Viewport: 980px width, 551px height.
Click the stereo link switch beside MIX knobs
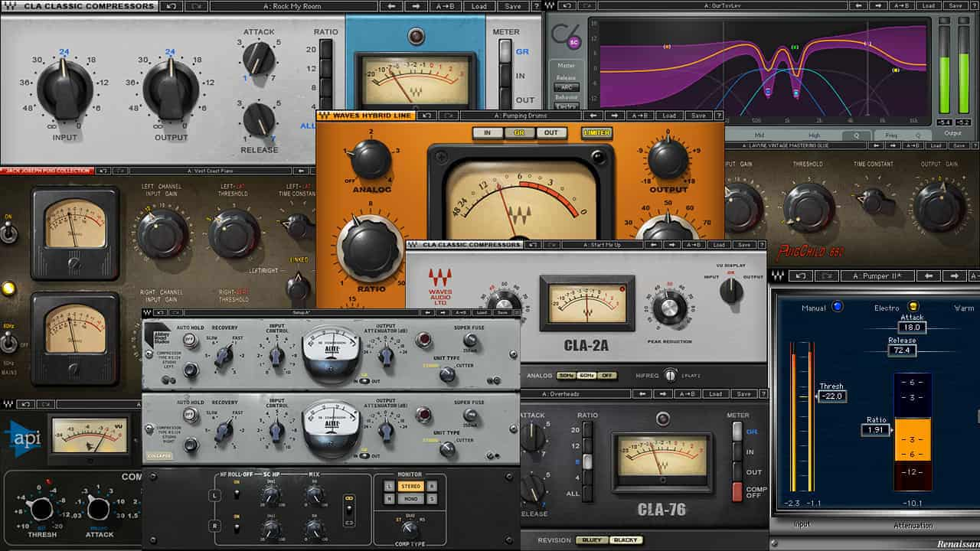(349, 509)
